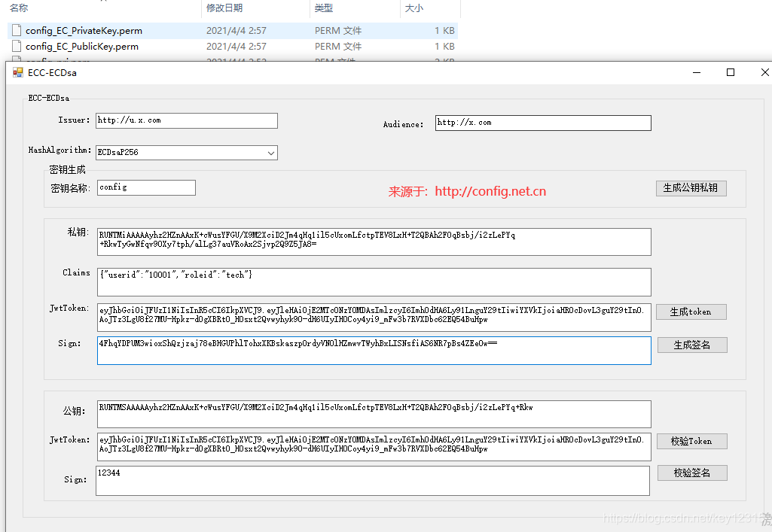Viewport: 772px width, 532px height.
Task: Click the 生成公钥私钥 button
Action: 691,188
